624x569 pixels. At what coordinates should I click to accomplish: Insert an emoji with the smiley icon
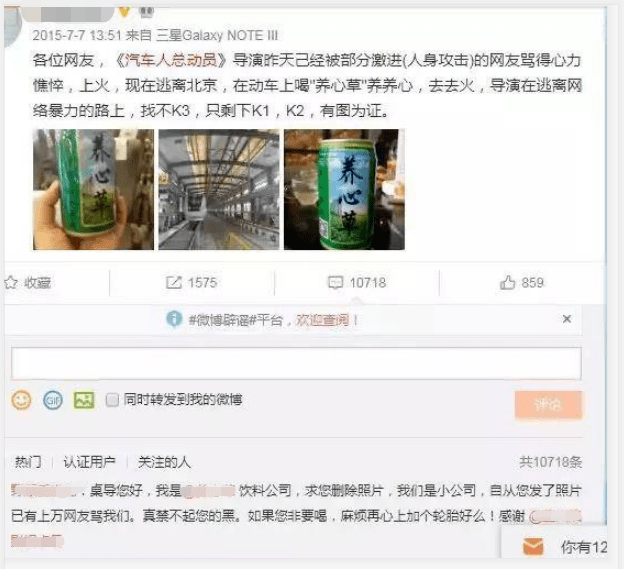click(x=21, y=400)
